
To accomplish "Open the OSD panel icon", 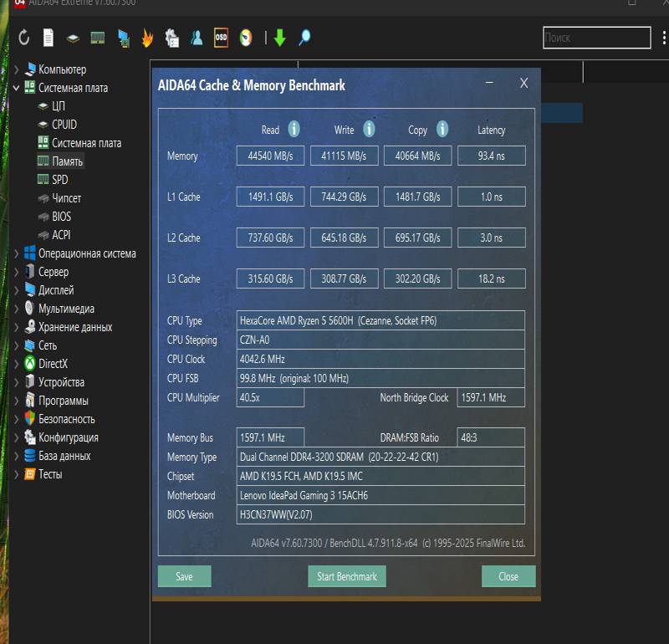I will [221, 38].
